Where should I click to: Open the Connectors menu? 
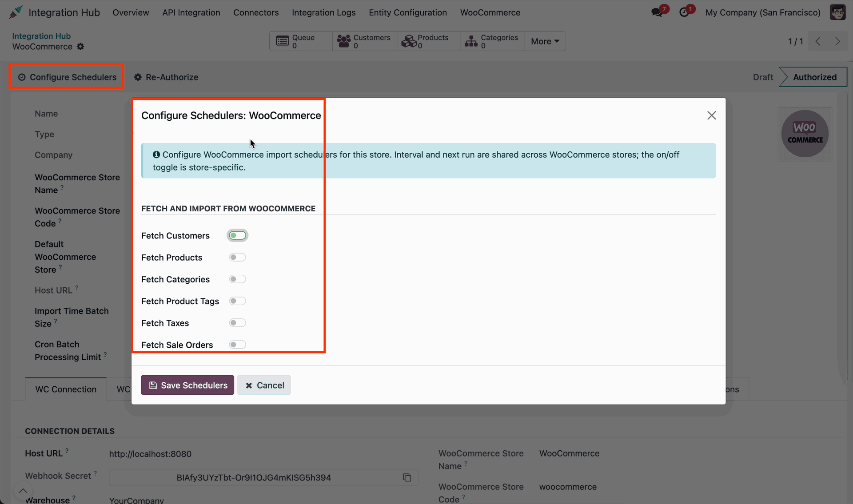[x=256, y=12]
